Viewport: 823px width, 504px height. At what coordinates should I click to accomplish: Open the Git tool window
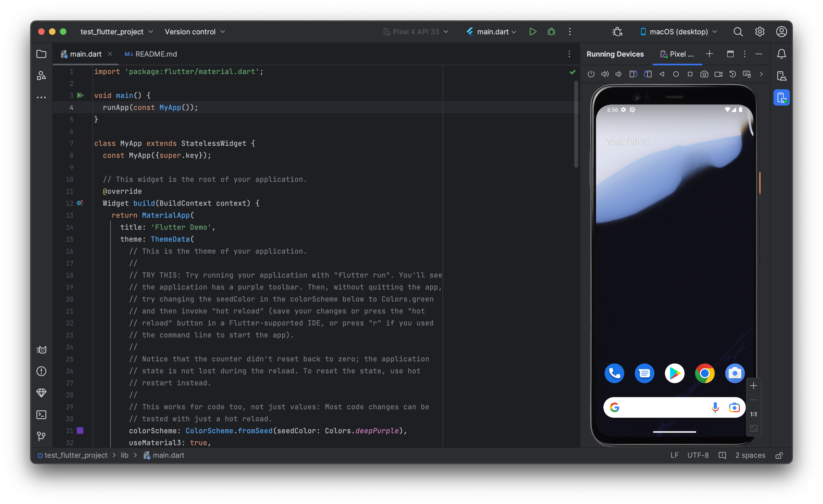(x=41, y=436)
